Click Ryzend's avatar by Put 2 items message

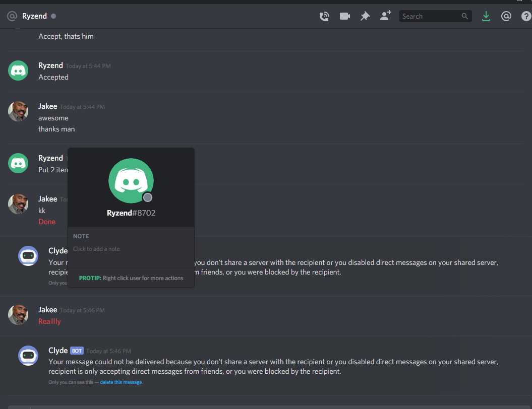[18, 163]
